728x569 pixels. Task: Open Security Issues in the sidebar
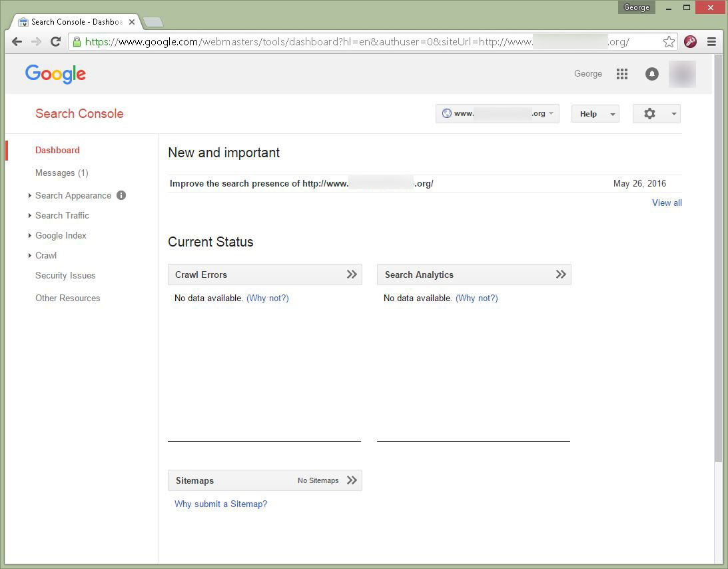pyautogui.click(x=65, y=275)
